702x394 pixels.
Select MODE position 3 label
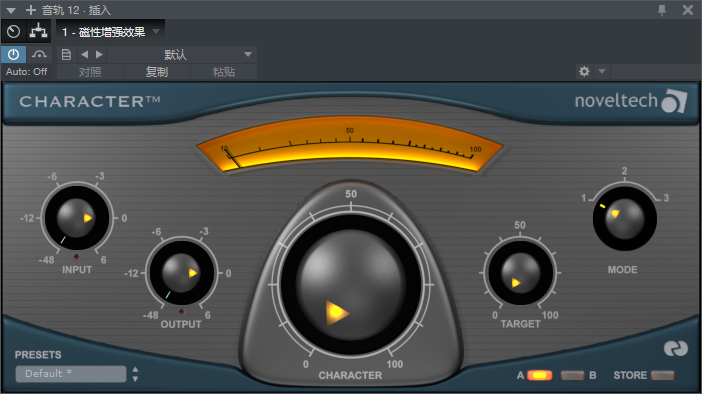[x=666, y=198]
